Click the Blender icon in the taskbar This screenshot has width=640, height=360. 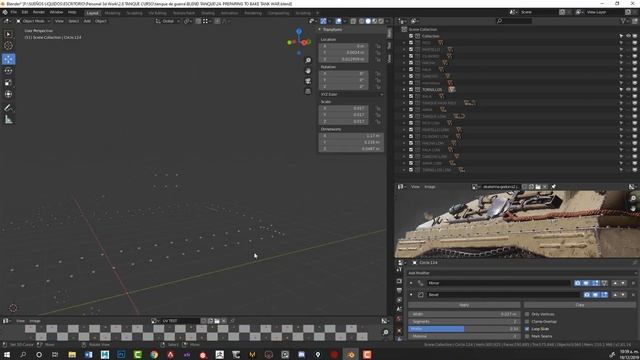pos(351,354)
